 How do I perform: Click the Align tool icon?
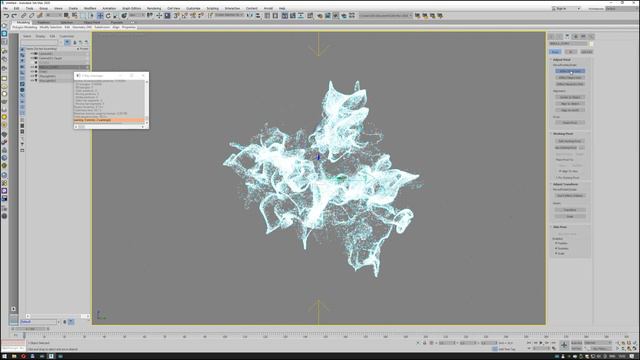pyautogui.click(x=258, y=16)
